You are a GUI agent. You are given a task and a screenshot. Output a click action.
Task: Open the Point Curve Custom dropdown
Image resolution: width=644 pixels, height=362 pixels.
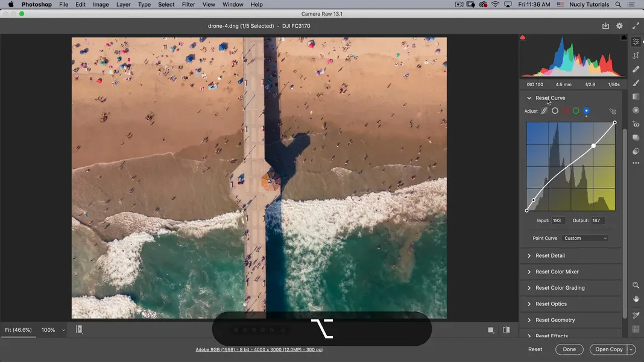[x=586, y=238]
